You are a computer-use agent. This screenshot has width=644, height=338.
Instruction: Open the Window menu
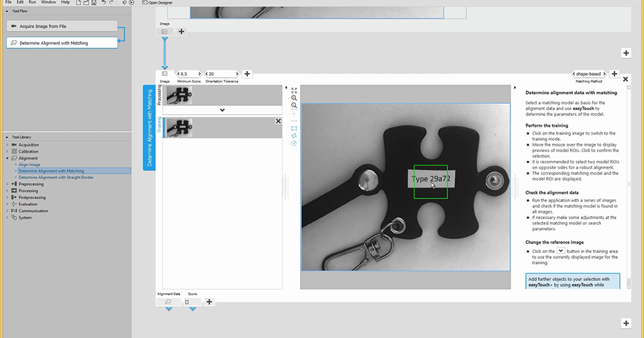(48, 2)
